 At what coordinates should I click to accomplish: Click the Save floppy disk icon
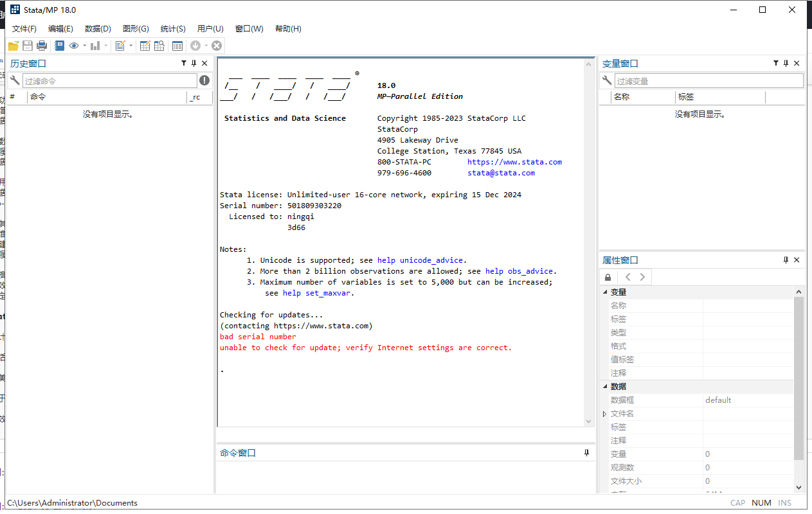28,46
